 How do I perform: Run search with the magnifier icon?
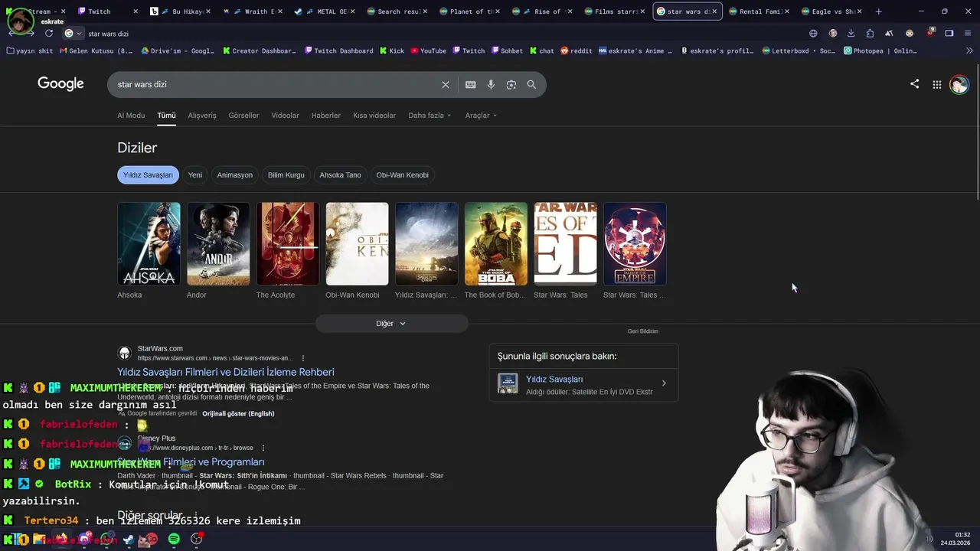(x=531, y=85)
